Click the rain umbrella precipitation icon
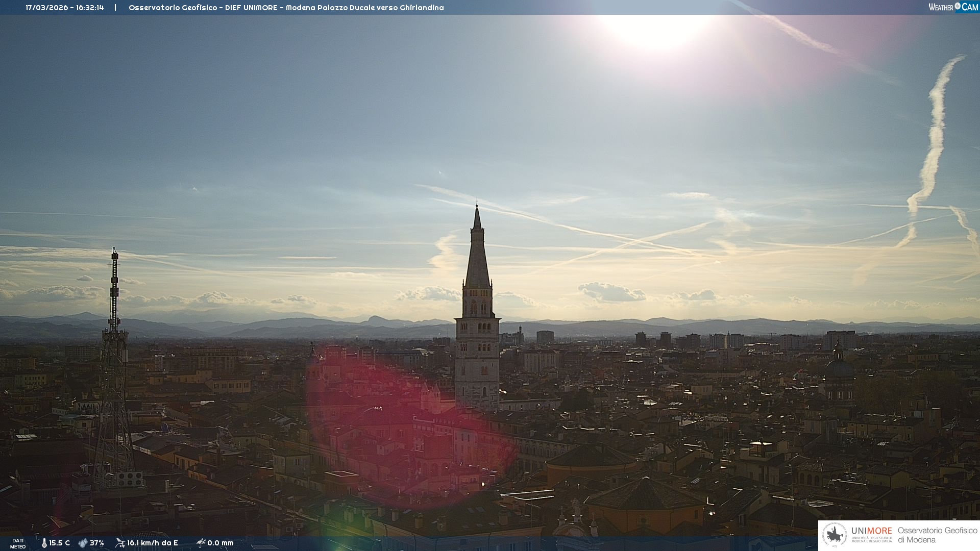 point(201,543)
